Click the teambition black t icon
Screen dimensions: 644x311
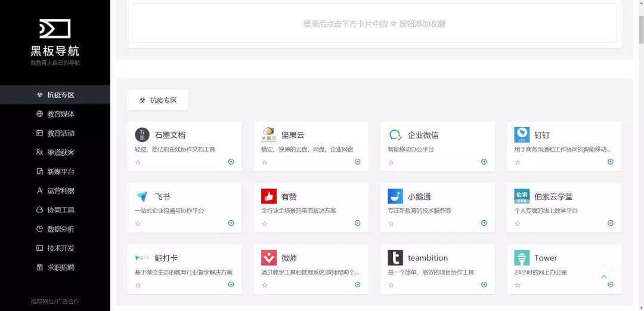pyautogui.click(x=395, y=258)
